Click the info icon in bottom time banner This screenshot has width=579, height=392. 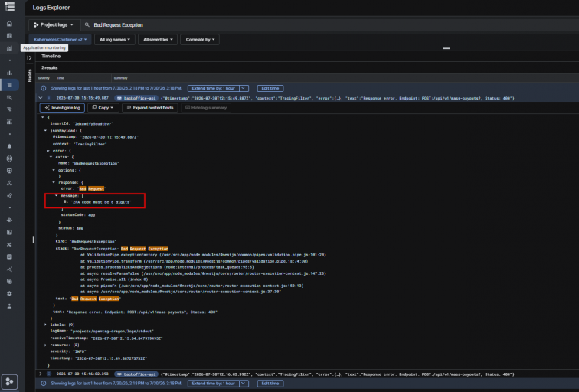coord(44,384)
